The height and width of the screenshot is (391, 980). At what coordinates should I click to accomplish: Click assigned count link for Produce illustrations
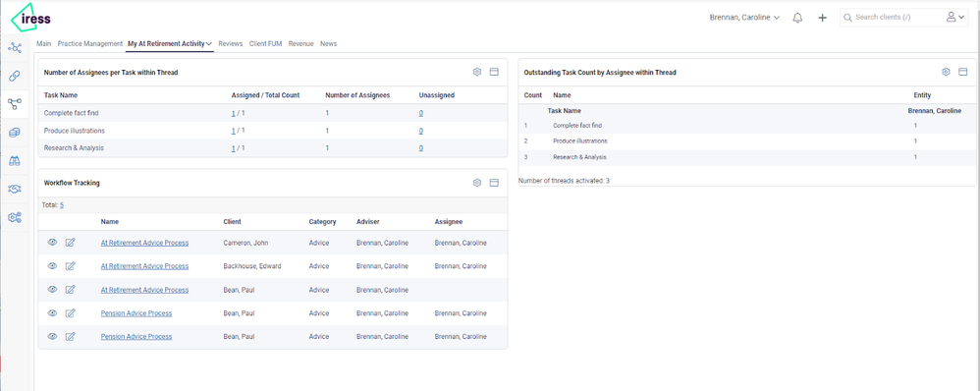(x=233, y=131)
